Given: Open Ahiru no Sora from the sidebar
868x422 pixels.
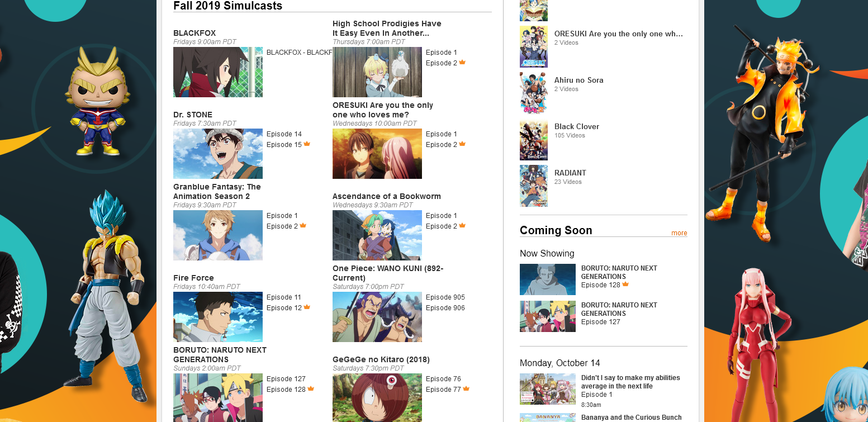Looking at the screenshot, I should click(x=578, y=80).
